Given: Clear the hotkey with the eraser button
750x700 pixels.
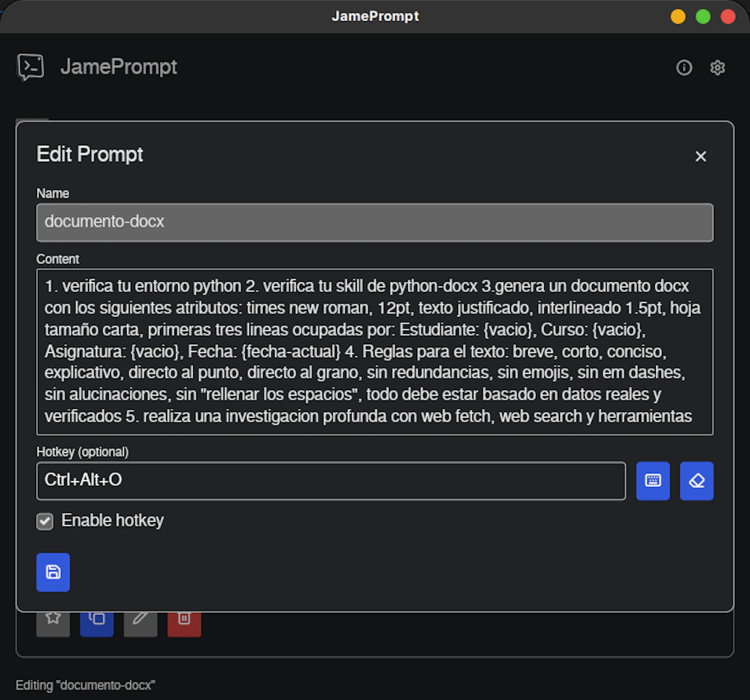Looking at the screenshot, I should (697, 481).
